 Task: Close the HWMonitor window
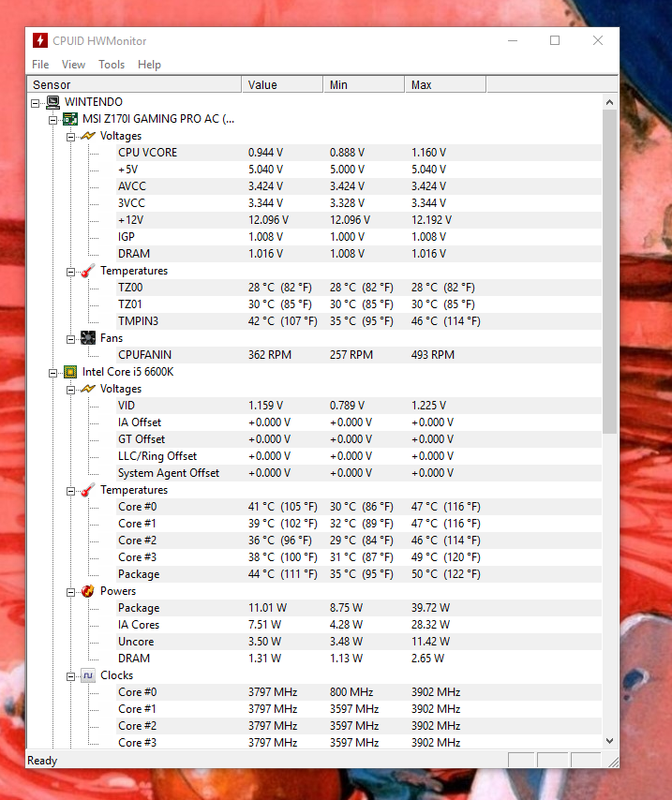pos(597,40)
